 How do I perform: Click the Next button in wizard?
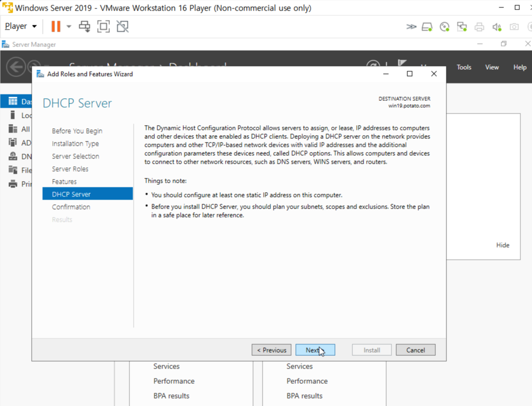(x=315, y=350)
